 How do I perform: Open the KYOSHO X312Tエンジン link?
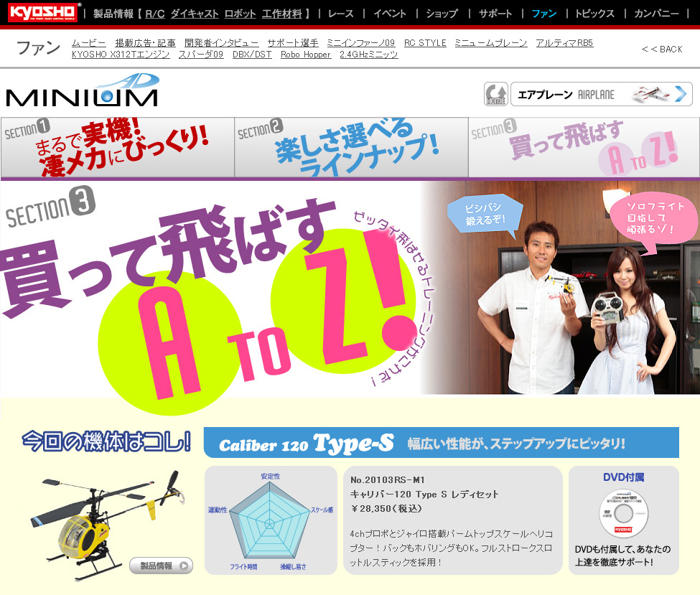121,55
